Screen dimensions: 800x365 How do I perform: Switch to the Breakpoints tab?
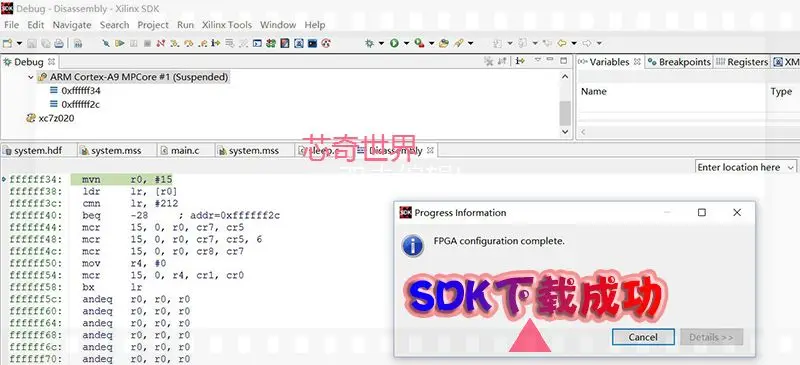pos(680,62)
